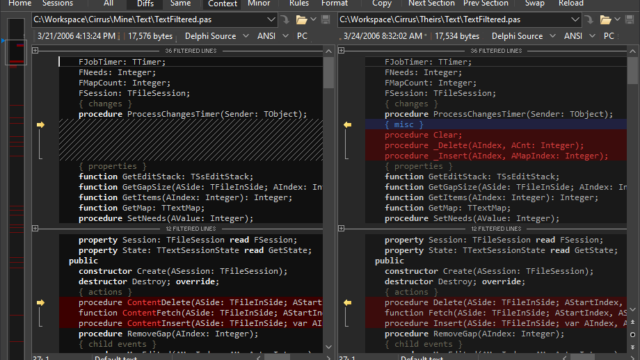Click the right date 3/24/2006 8:32:02 AM
The height and width of the screenshot is (360, 640).
point(382,36)
